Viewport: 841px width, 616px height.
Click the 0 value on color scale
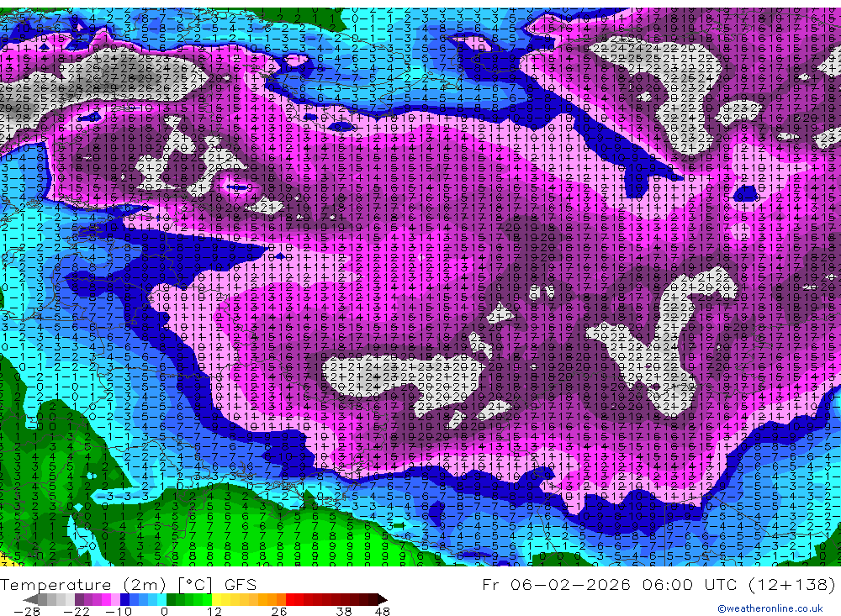(x=164, y=611)
